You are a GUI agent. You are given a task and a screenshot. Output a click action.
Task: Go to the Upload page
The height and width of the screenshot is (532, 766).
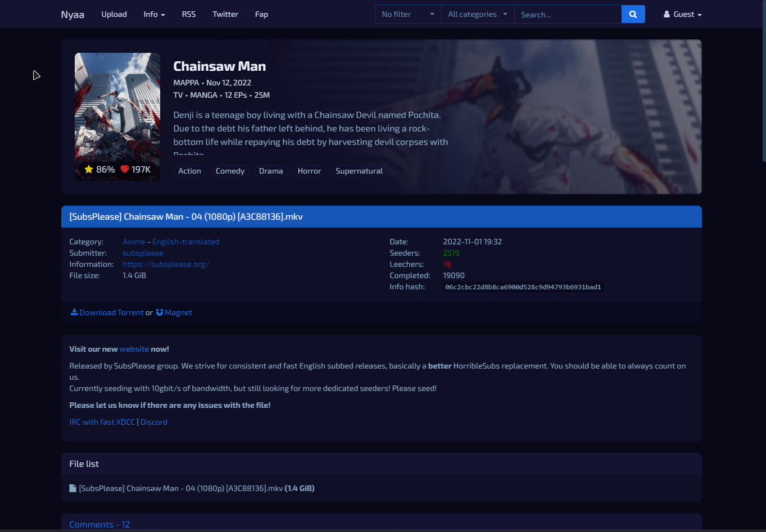(x=114, y=15)
